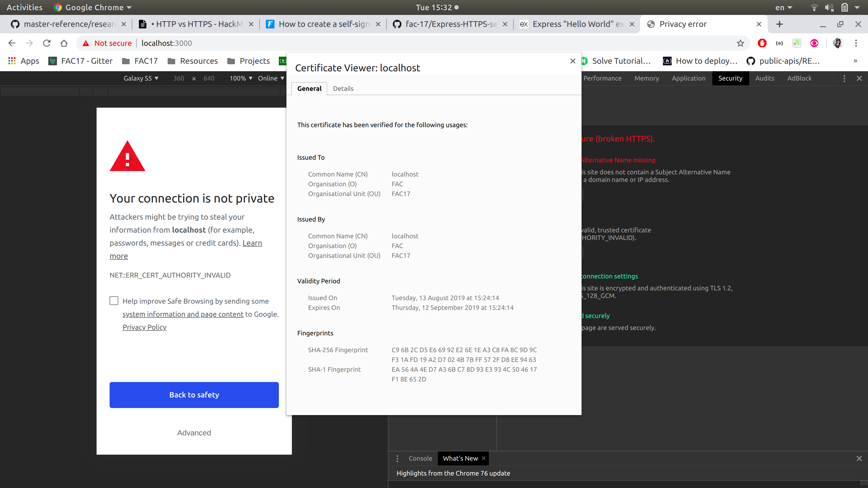Bookmark page with the star icon
868x488 pixels.
coord(740,43)
